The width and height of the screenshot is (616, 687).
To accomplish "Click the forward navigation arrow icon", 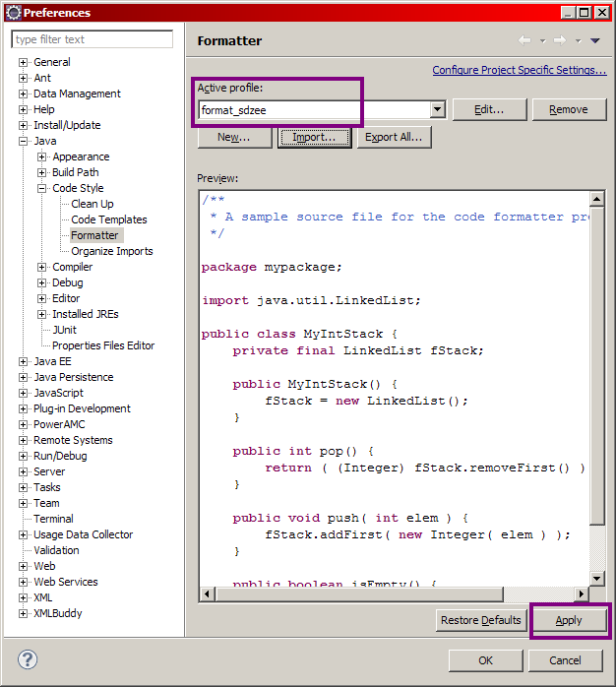I will pos(559,40).
